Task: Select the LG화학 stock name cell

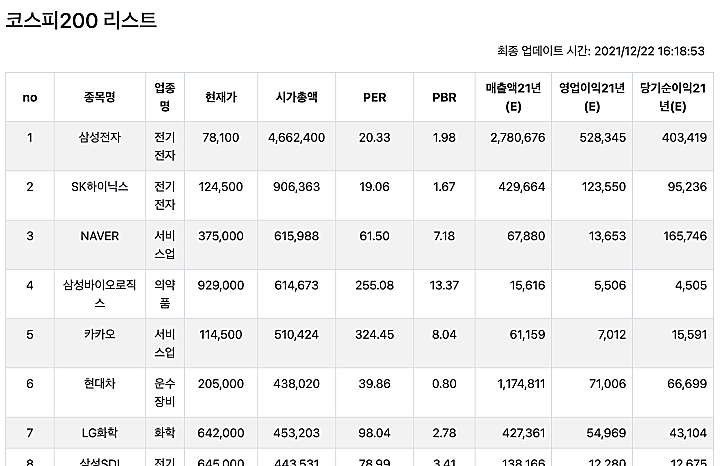Action: tap(100, 432)
